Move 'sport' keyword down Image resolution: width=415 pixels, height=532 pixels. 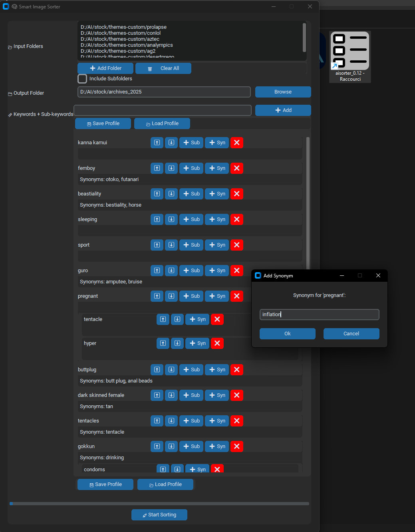[x=171, y=245]
